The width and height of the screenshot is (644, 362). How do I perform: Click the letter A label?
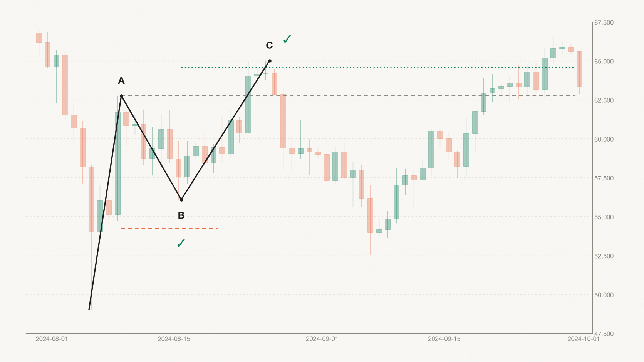(x=121, y=81)
